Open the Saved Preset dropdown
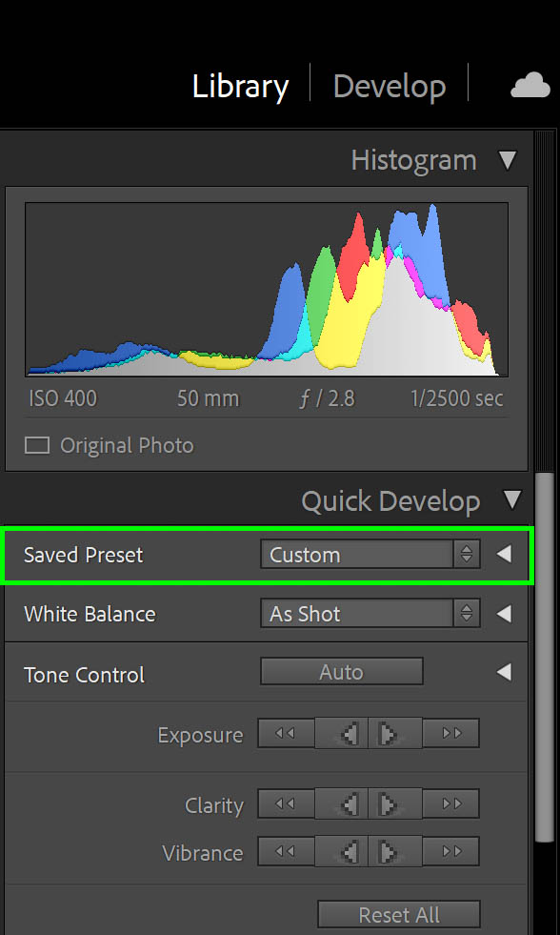560x935 pixels. pyautogui.click(x=370, y=555)
